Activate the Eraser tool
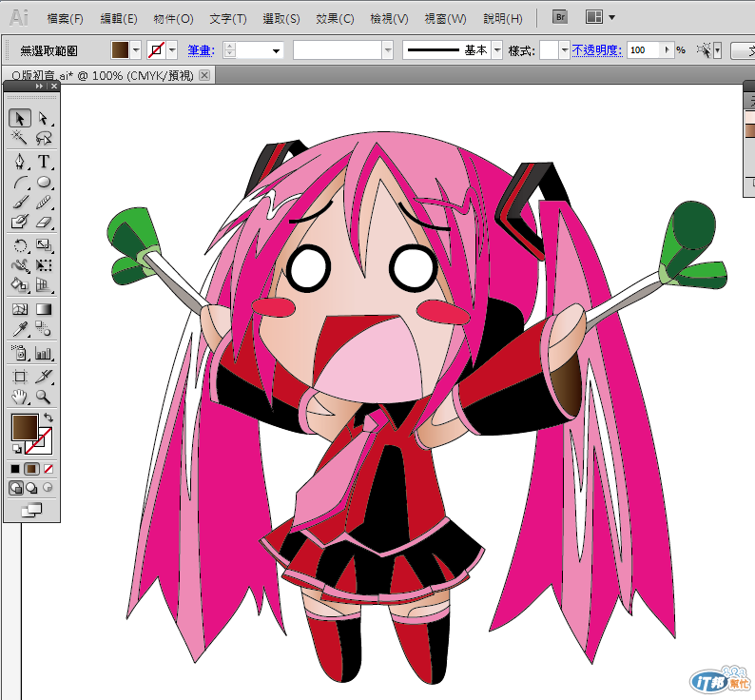The width and height of the screenshot is (755, 700). coord(44,222)
